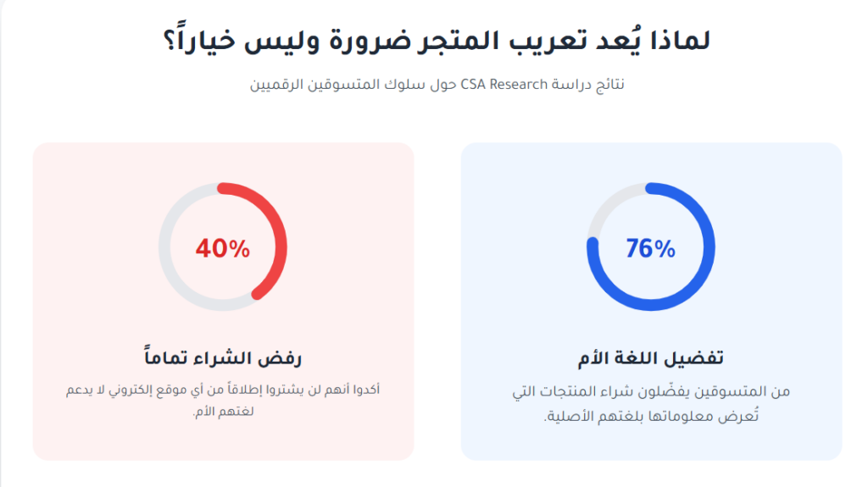Click the description under "تفضيل اللغة الأم"
Viewport: 868px width, 487px height.
click(651, 404)
